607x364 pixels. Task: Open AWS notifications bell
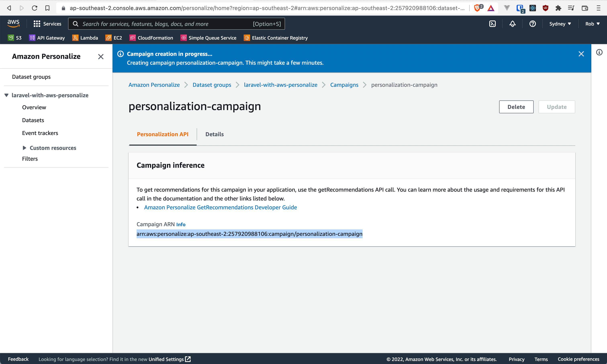tap(512, 24)
